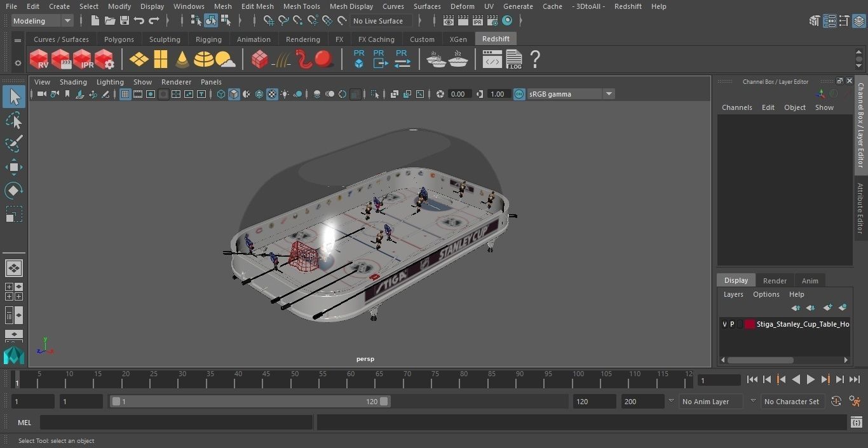Image resolution: width=868 pixels, height=448 pixels.
Task: Toggle layer playback P box
Action: (732, 324)
